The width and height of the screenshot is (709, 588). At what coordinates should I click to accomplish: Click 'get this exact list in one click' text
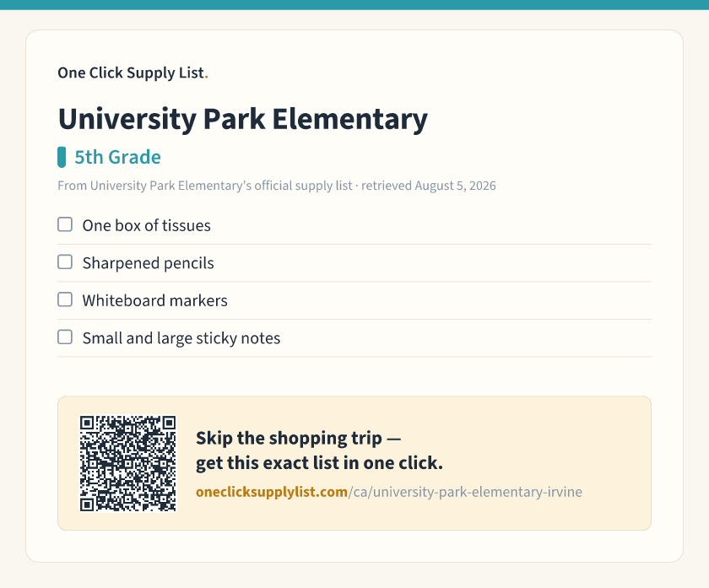point(319,463)
